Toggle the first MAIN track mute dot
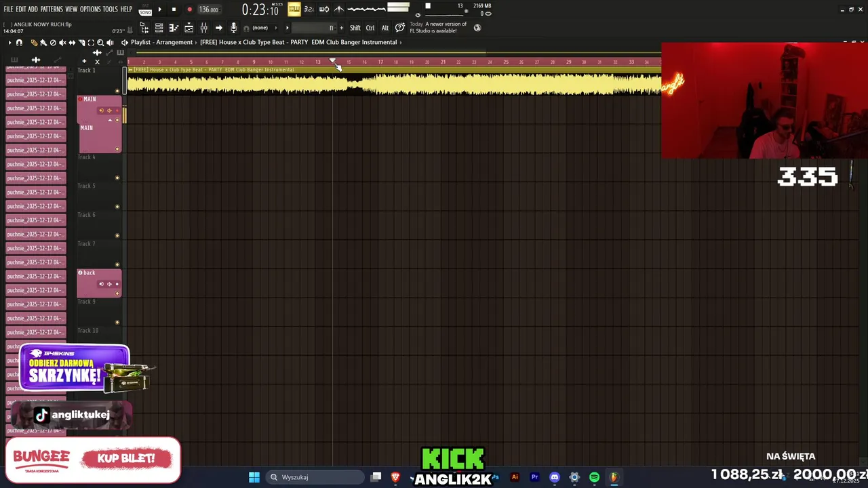868x488 pixels. point(117,120)
